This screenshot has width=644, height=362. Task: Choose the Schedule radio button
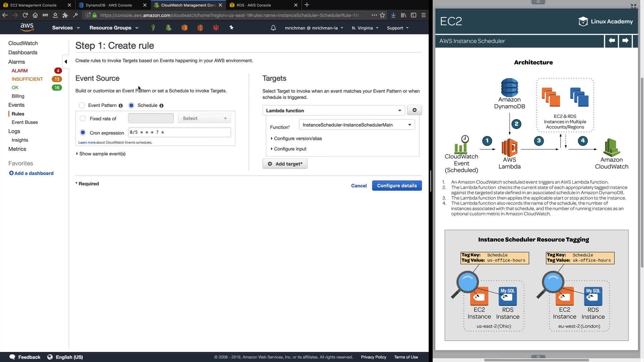[131, 106]
